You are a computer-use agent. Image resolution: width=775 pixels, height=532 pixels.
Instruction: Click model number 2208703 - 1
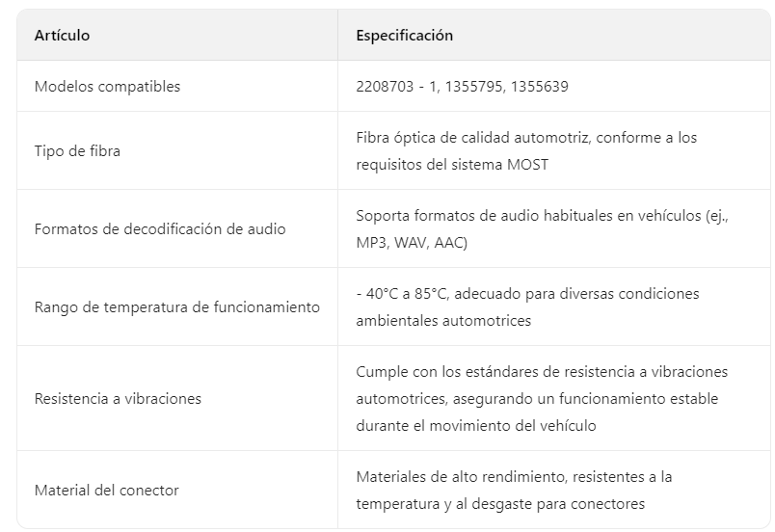pos(397,87)
